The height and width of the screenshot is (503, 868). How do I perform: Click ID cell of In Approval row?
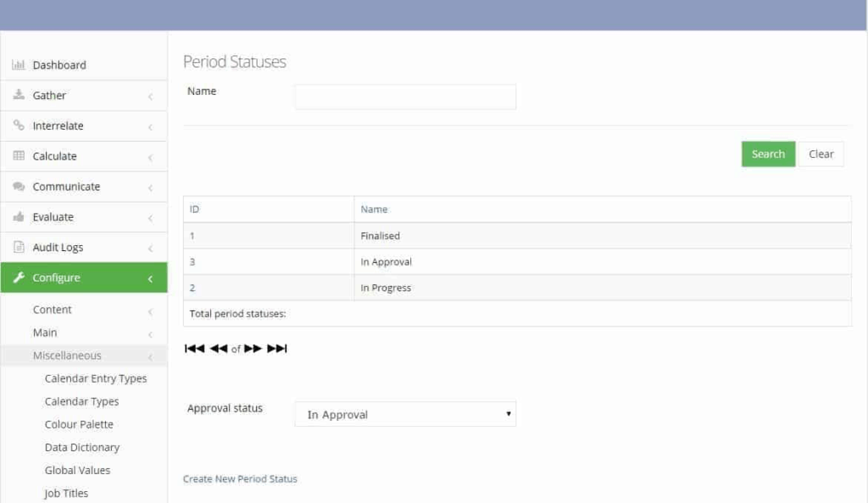click(x=269, y=261)
